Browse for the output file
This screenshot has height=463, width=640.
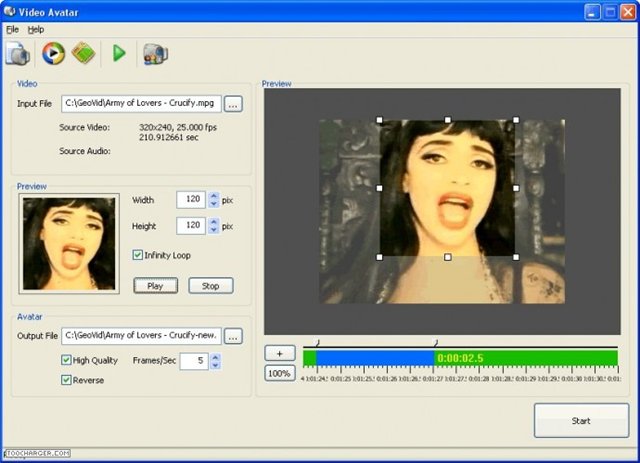pos(233,336)
